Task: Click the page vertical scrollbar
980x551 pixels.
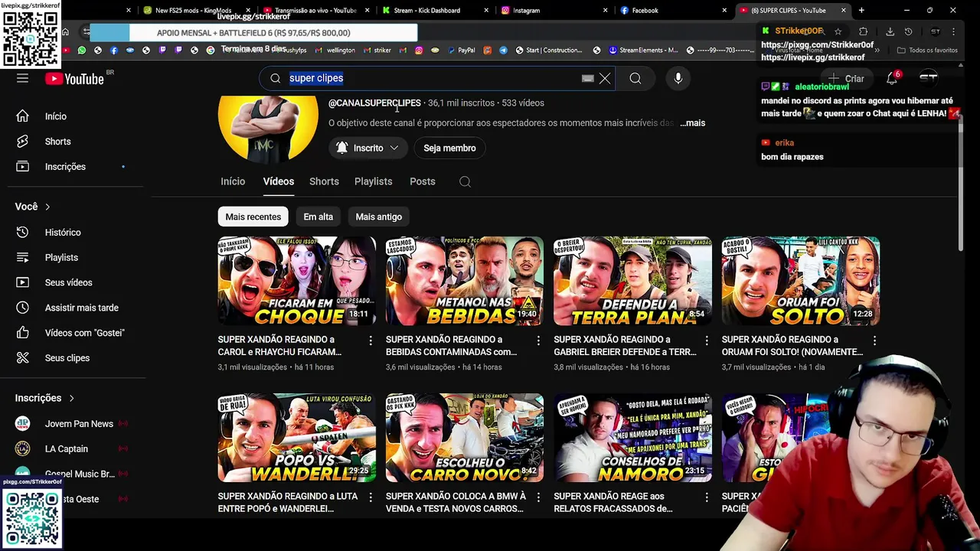Action: [x=960, y=184]
